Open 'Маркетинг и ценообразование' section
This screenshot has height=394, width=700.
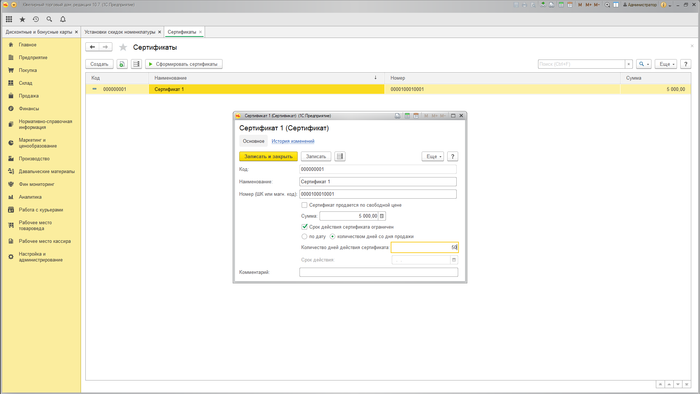point(38,143)
